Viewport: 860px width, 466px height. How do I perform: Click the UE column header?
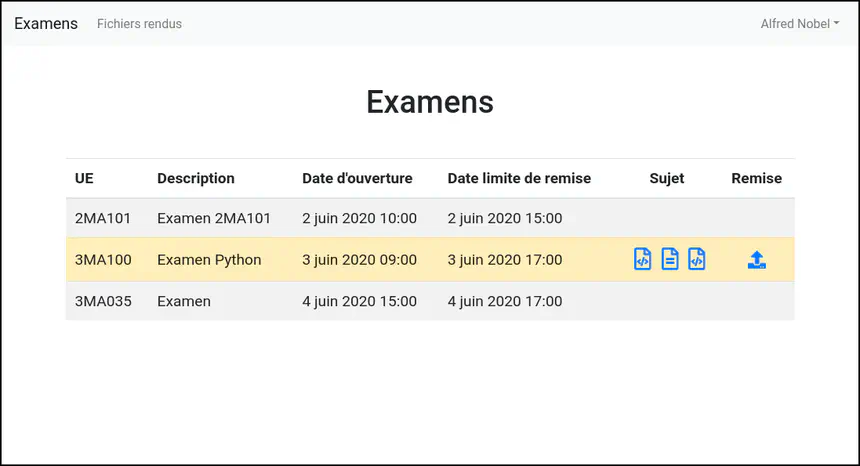[x=84, y=178]
